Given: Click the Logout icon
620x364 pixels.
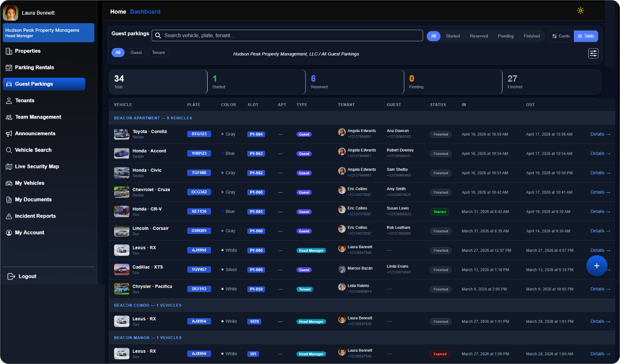Looking at the screenshot, I should pos(11,276).
